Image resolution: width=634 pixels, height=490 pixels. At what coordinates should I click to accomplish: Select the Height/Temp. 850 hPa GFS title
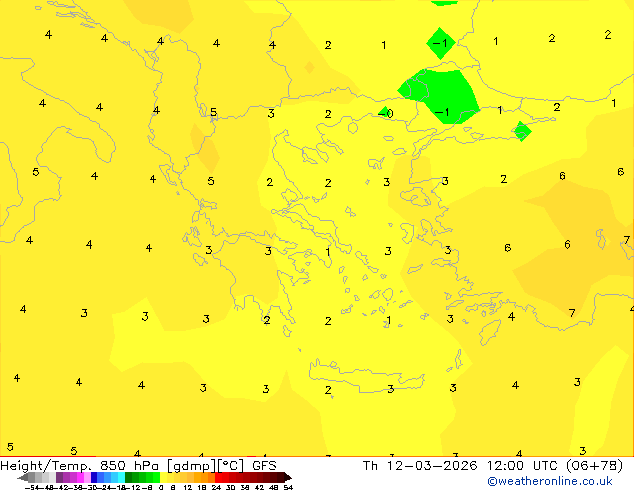pos(138,466)
